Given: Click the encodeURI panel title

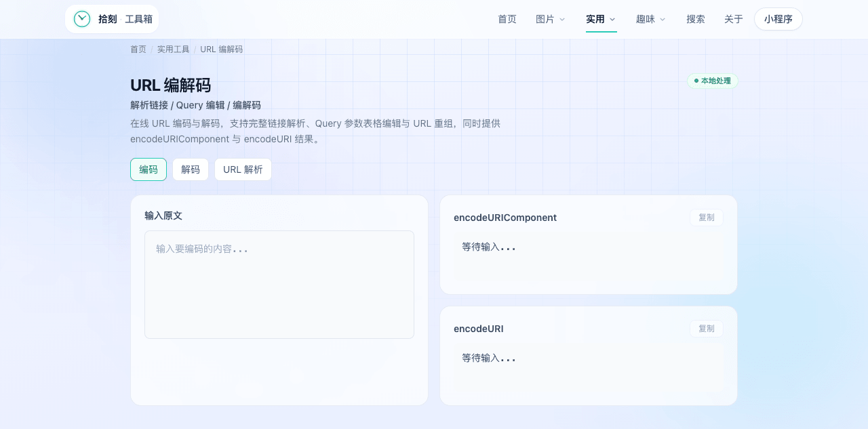Looking at the screenshot, I should (x=479, y=329).
